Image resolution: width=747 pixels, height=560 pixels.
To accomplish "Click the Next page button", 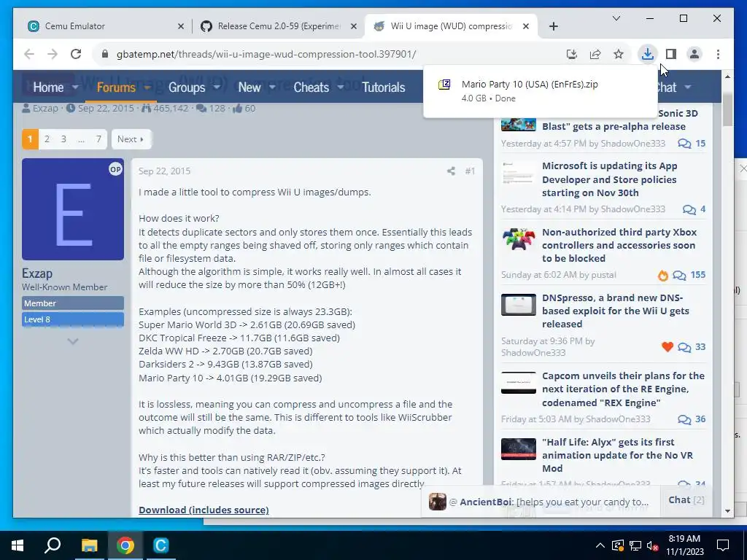I will [131, 139].
